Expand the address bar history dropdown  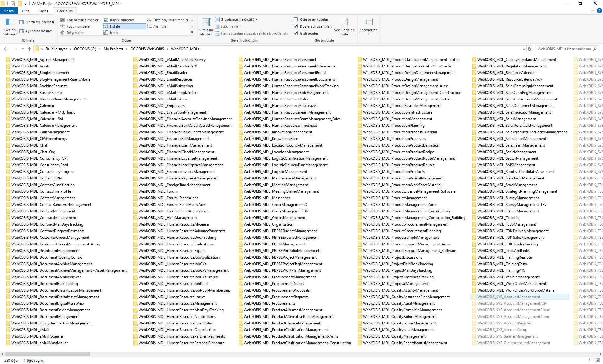(x=524, y=49)
